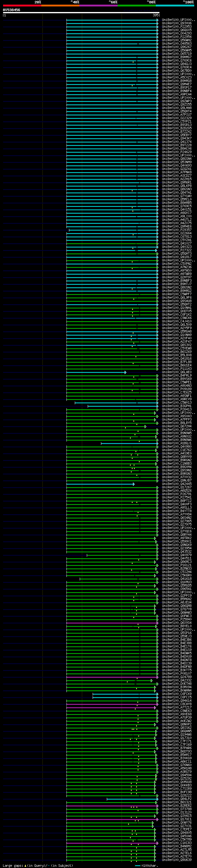Open hit UniRef100_Q93VU6
The image size is (197, 868).
click(177, 23)
